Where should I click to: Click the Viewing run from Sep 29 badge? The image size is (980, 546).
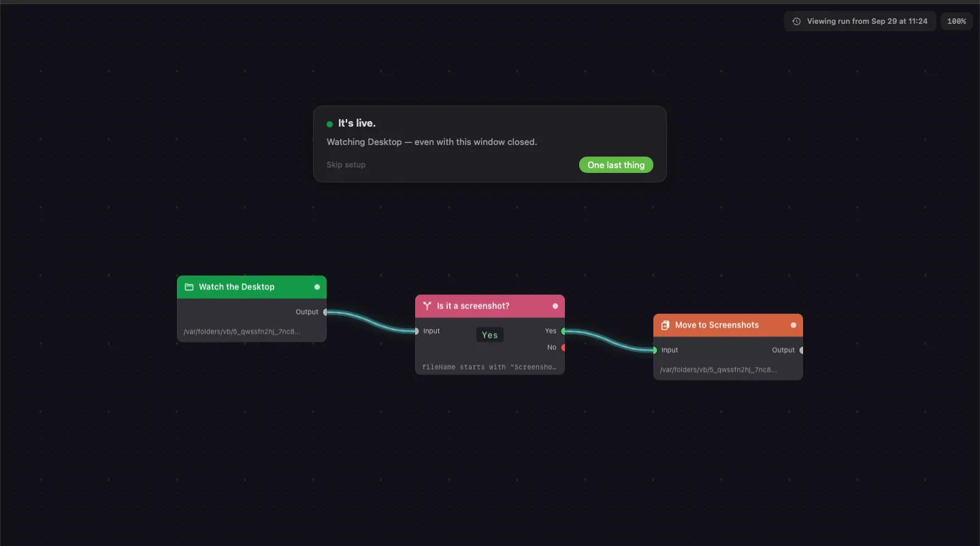[860, 22]
